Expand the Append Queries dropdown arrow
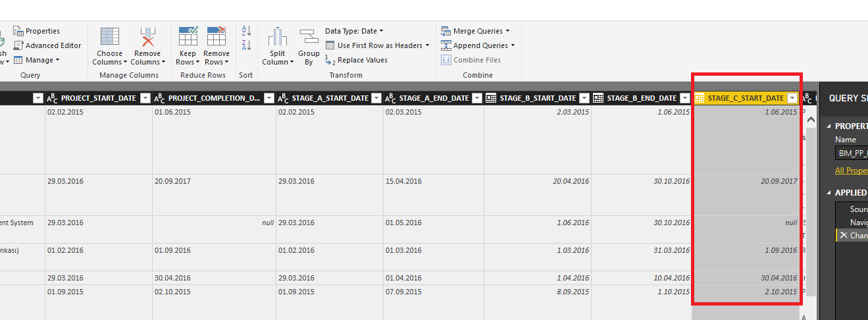The width and height of the screenshot is (868, 320). (513, 45)
